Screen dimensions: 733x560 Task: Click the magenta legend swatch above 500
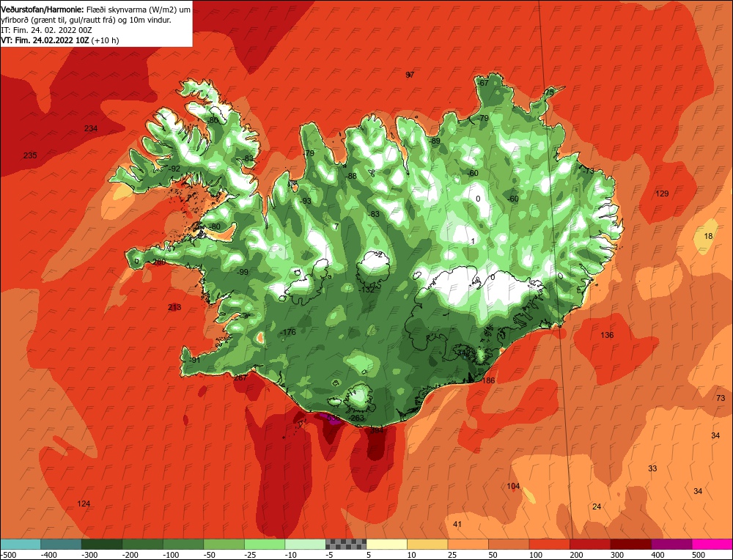[712, 544]
